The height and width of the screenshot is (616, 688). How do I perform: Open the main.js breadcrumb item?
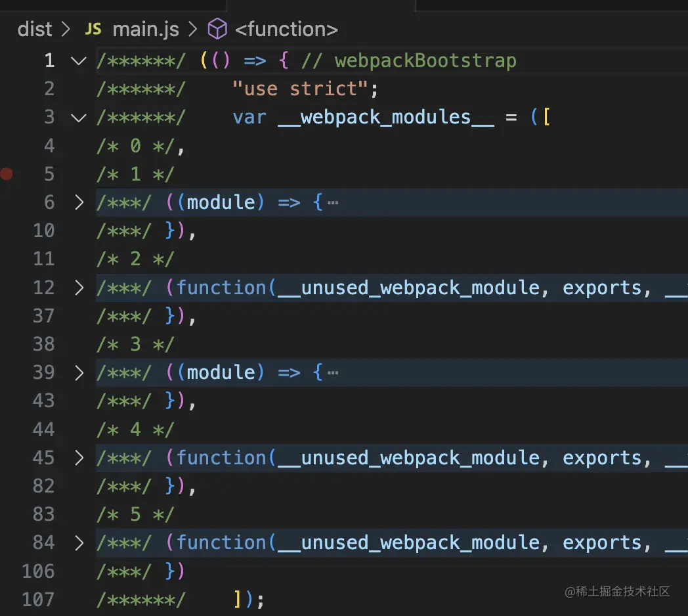point(146,30)
